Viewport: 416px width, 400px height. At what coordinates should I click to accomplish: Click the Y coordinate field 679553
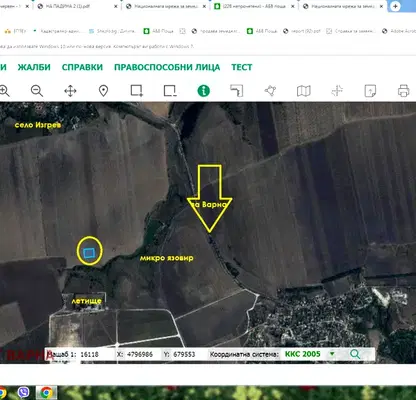click(x=187, y=354)
